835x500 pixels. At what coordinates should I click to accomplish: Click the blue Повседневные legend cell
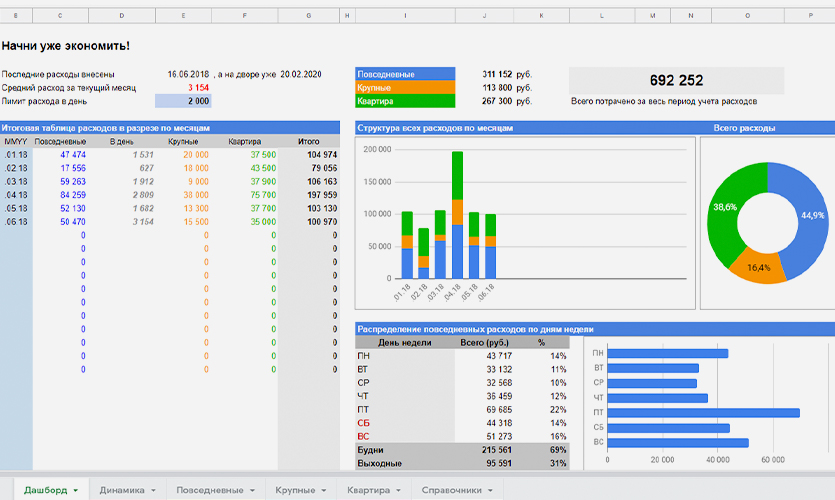click(405, 74)
